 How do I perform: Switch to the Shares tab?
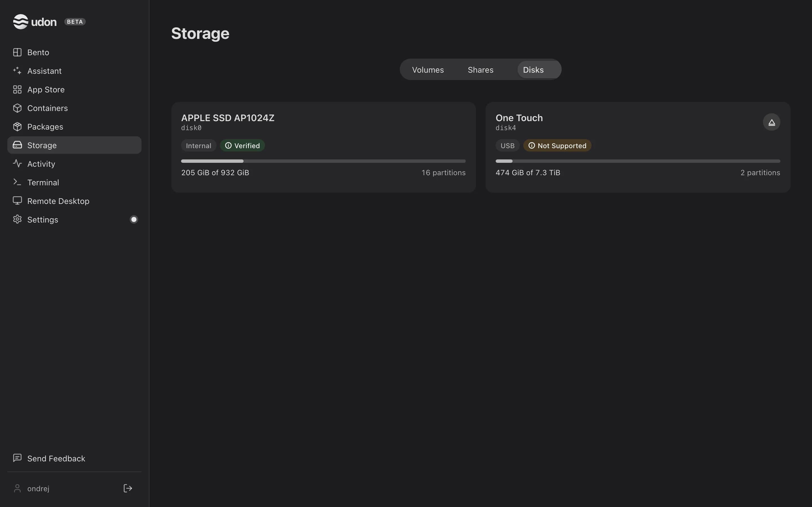pyautogui.click(x=480, y=70)
